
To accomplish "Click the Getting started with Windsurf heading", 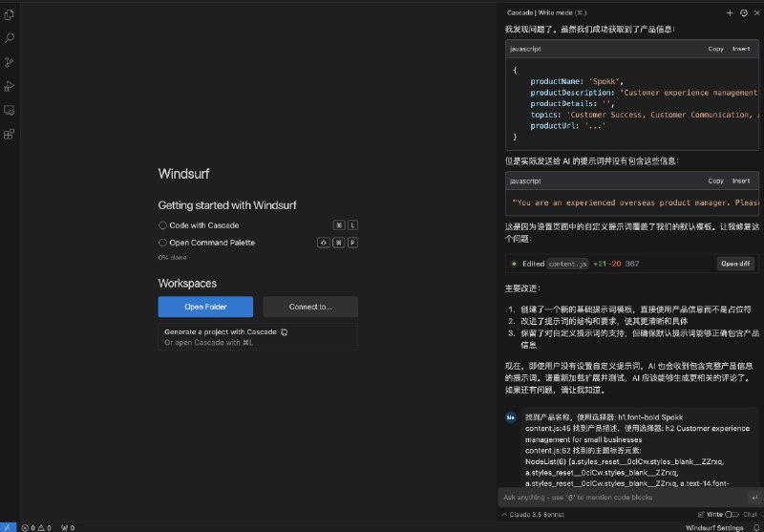I will 227,205.
